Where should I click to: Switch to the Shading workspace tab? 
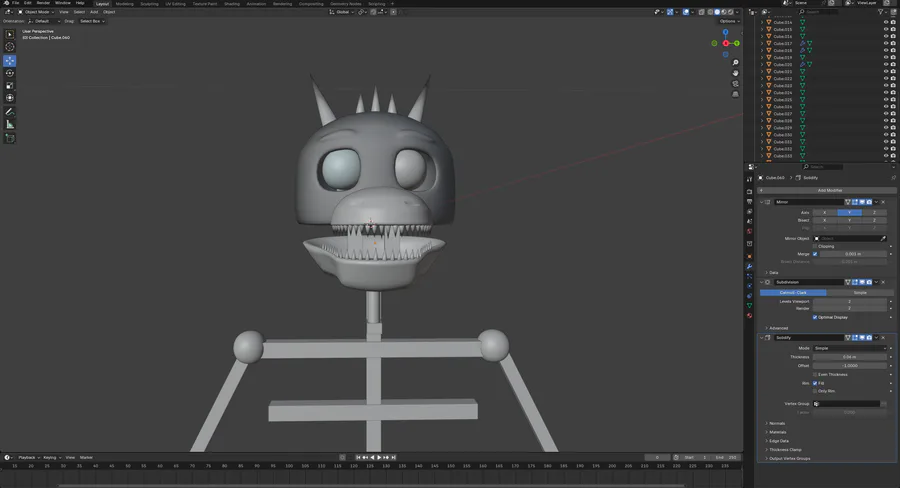point(232,3)
